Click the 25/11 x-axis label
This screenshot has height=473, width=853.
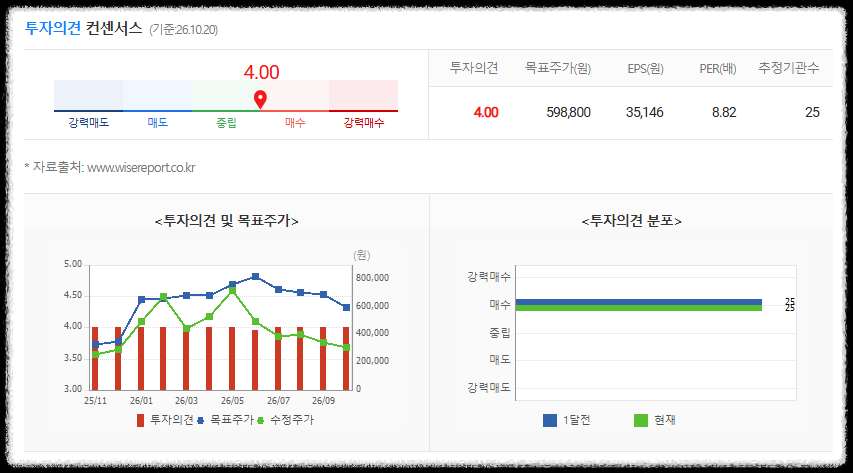[95, 401]
